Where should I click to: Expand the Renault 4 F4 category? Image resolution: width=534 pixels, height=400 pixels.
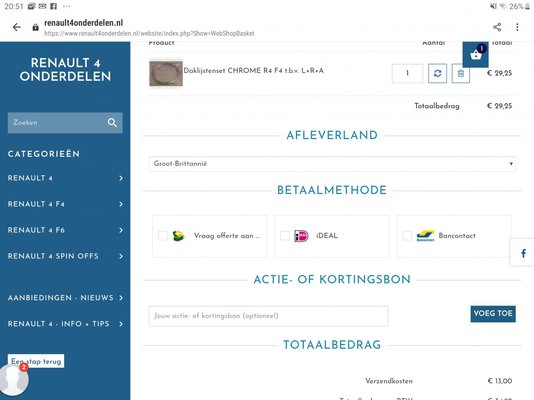65,204
